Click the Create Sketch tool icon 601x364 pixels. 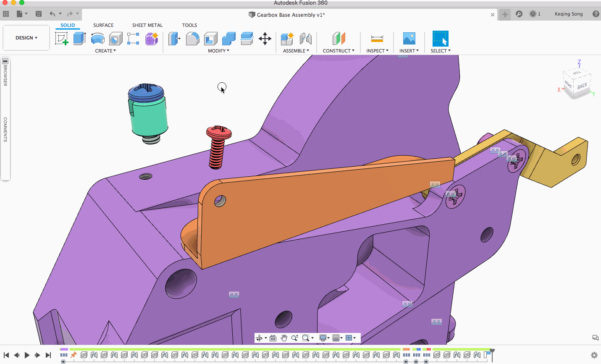coord(62,39)
